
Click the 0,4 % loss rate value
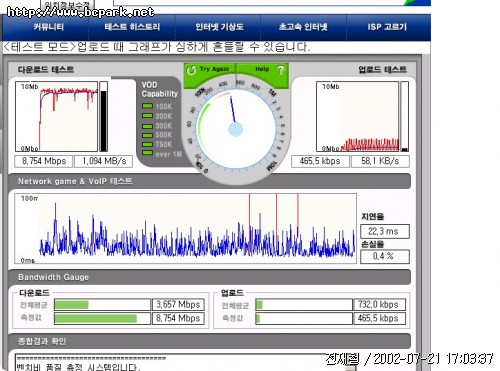pyautogui.click(x=385, y=256)
